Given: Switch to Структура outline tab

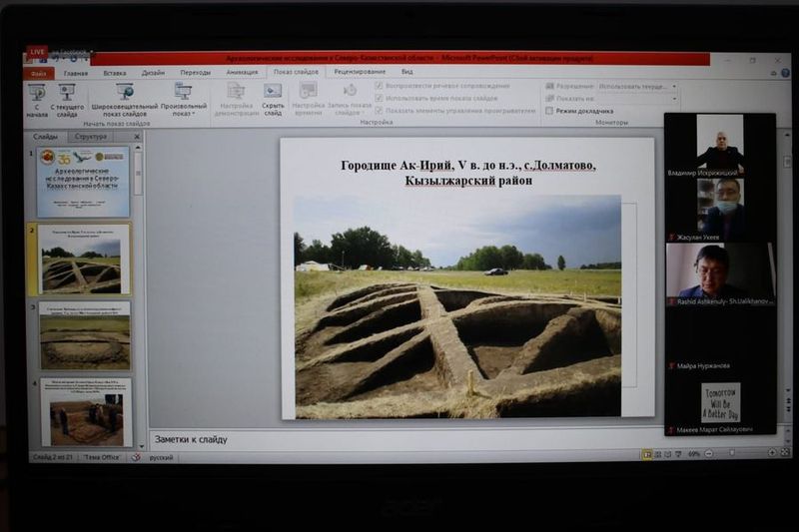Looking at the screenshot, I should 91,136.
